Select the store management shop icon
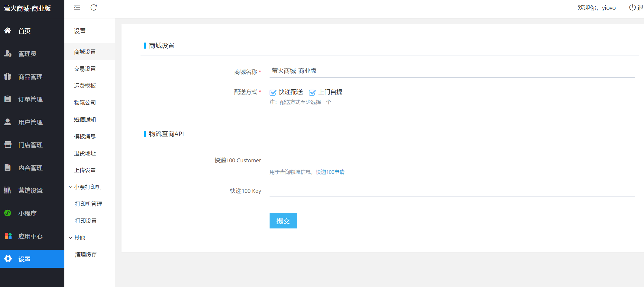 [x=8, y=145]
